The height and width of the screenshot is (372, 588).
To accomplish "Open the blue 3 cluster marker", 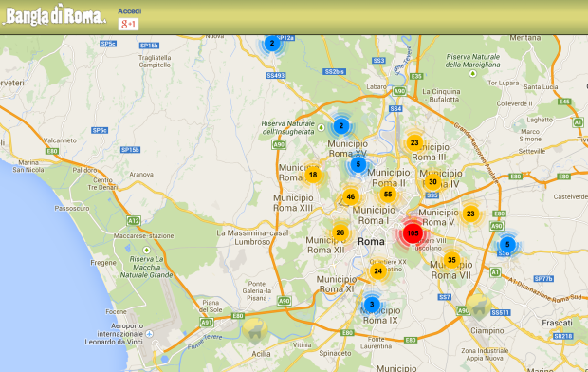I will 372,304.
